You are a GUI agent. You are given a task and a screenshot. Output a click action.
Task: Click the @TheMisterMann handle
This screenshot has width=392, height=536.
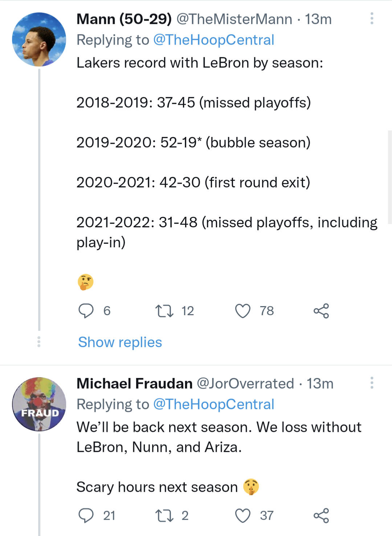[x=234, y=19]
